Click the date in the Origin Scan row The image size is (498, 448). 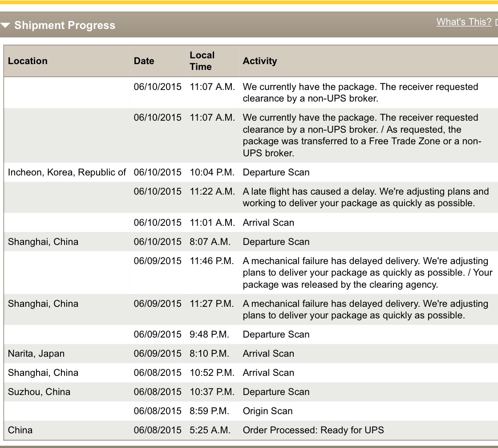[158, 411]
